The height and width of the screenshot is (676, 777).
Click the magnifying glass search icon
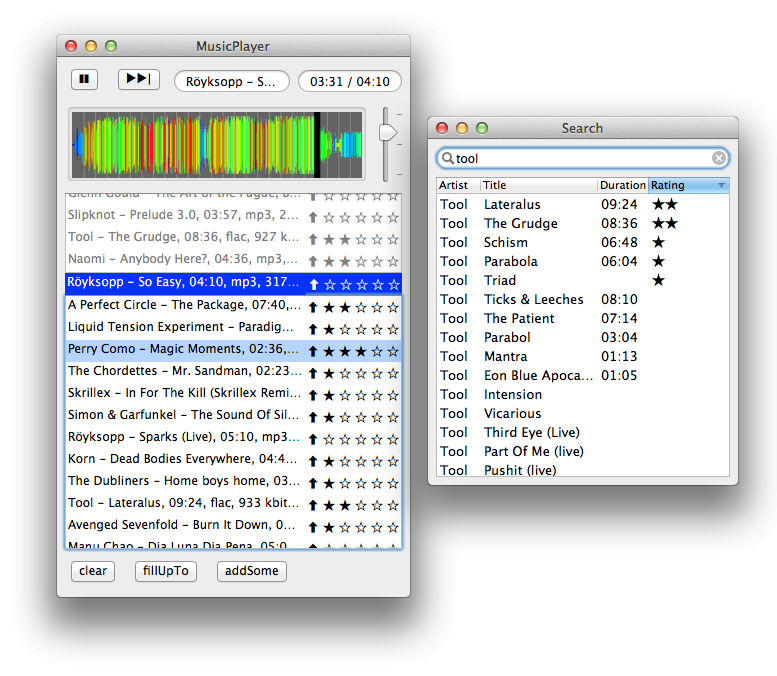[448, 158]
